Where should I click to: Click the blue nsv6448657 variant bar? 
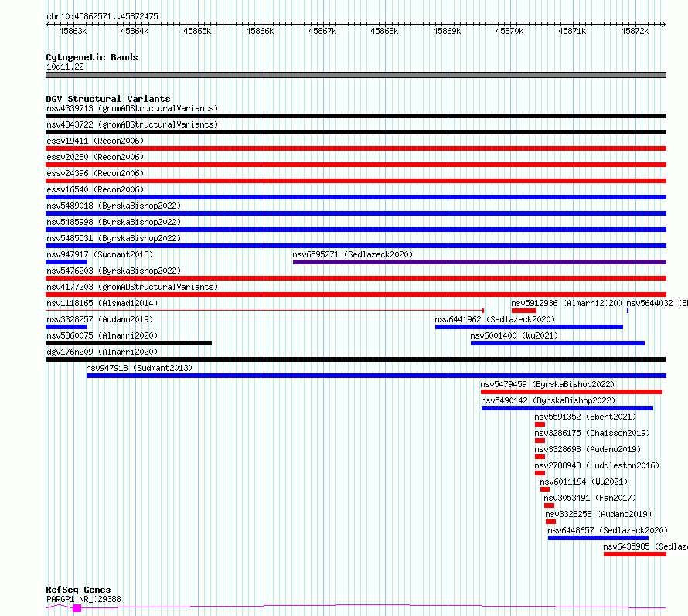click(598, 538)
